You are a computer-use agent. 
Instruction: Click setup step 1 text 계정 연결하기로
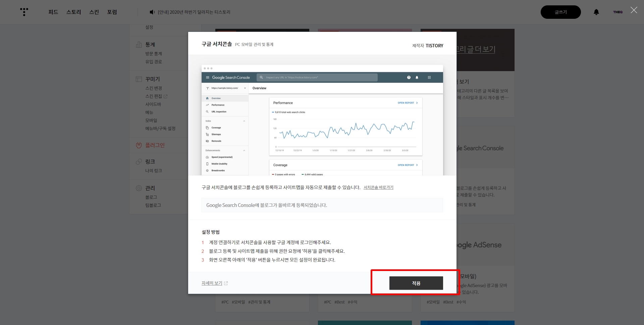[270, 242]
